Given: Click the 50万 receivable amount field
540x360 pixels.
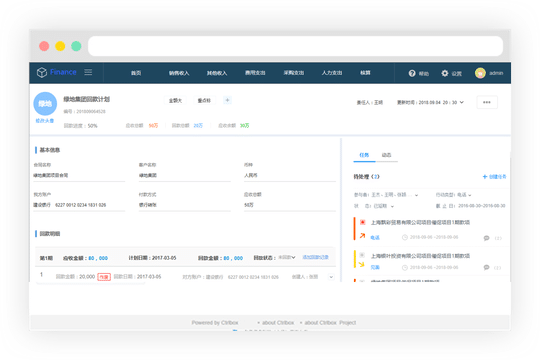Looking at the screenshot, I should [290, 205].
